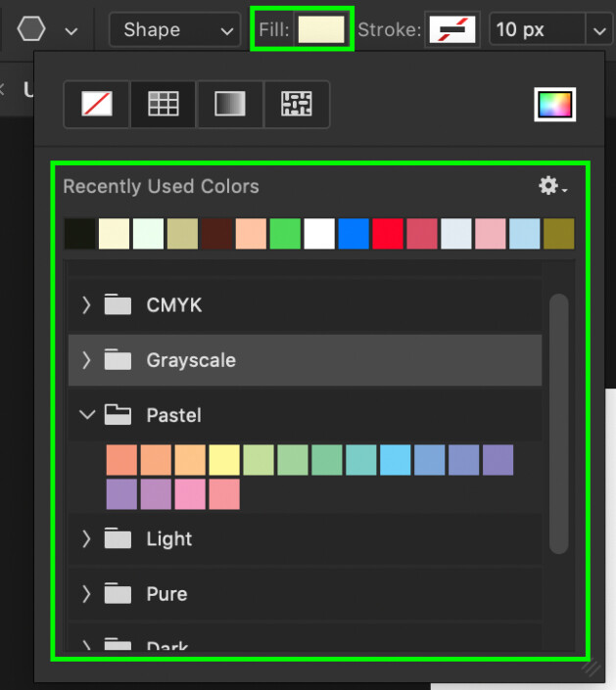The width and height of the screenshot is (616, 690).
Task: Pick the red recently used color
Action: [x=388, y=234]
